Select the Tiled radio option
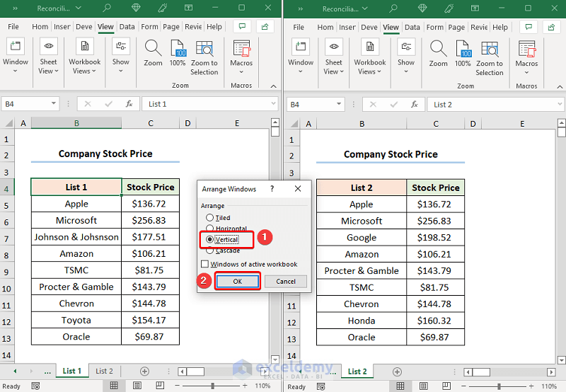This screenshot has height=392, width=566. 218,218
